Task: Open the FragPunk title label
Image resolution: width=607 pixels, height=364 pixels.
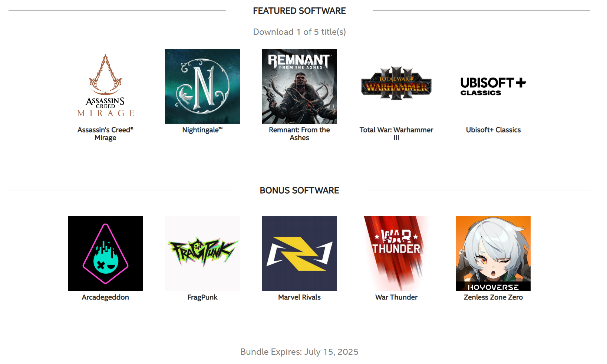Action: [202, 297]
